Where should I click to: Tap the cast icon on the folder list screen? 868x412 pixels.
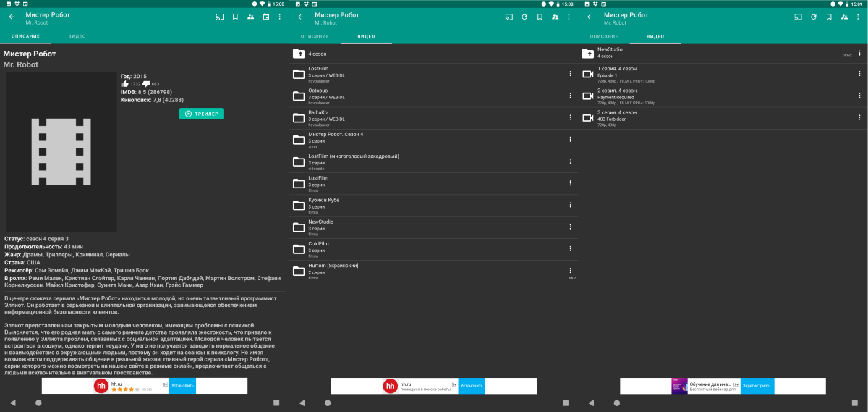509,17
